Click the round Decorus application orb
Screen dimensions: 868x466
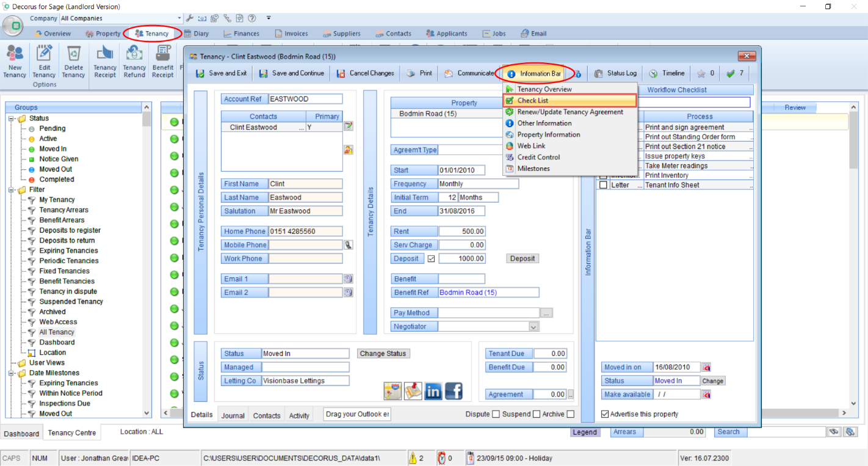[x=12, y=27]
